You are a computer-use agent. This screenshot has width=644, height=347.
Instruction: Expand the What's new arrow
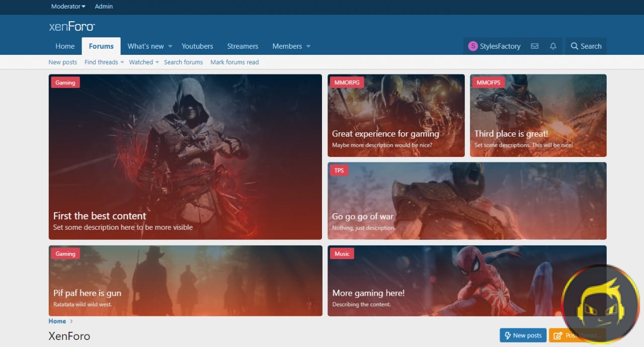coord(170,46)
